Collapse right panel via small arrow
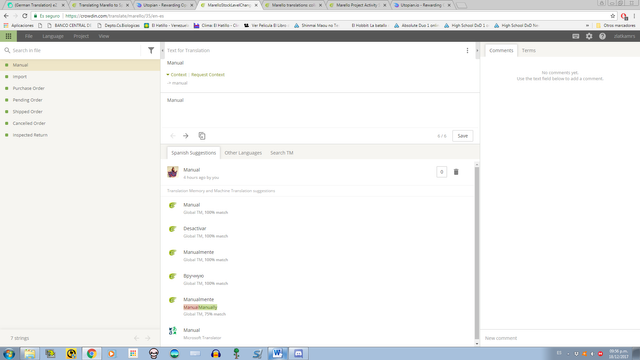The height and width of the screenshot is (360, 640). (477, 51)
